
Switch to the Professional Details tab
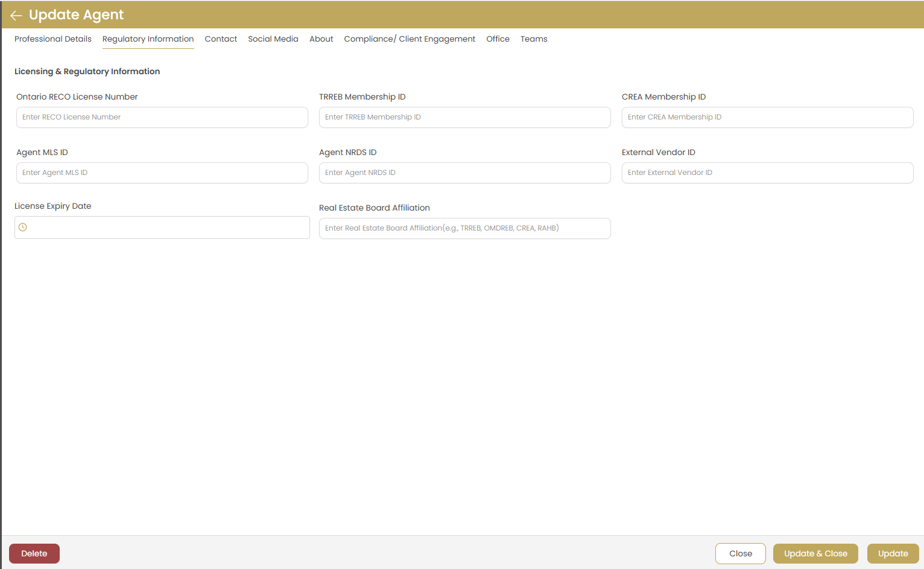click(x=52, y=39)
